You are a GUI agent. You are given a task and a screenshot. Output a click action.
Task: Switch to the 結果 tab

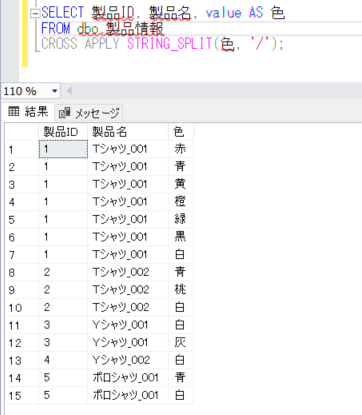coord(28,112)
